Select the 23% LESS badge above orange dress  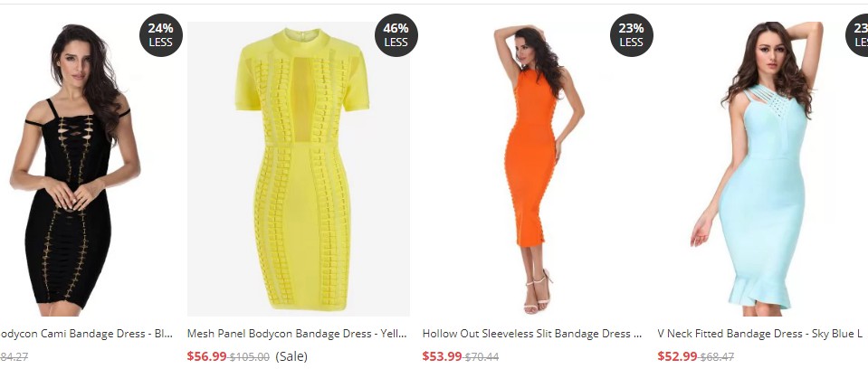click(x=631, y=35)
